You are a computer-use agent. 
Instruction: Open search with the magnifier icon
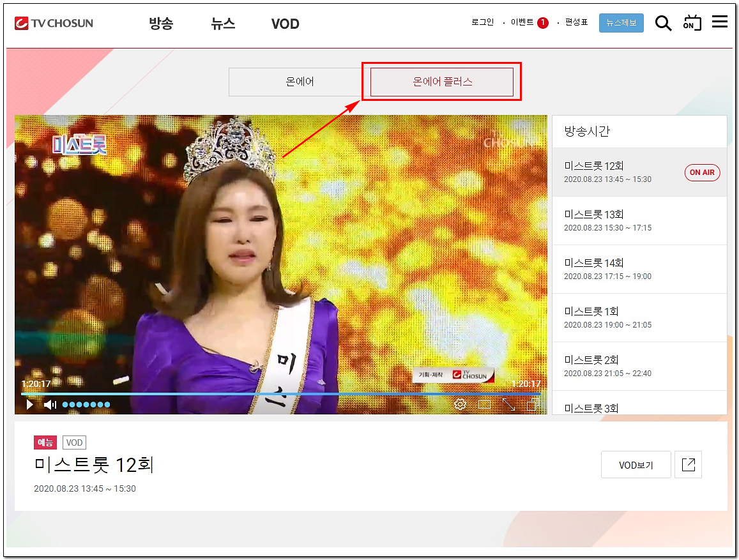tap(663, 22)
